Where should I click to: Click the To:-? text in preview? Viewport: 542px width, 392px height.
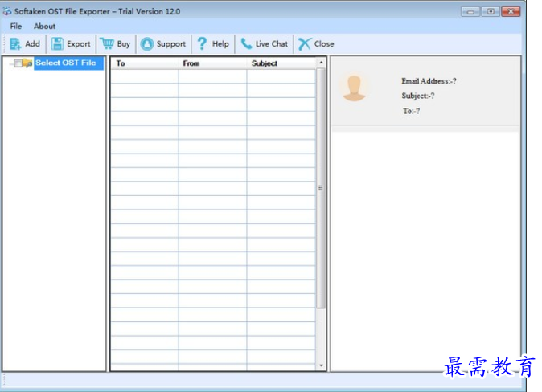coord(412,111)
